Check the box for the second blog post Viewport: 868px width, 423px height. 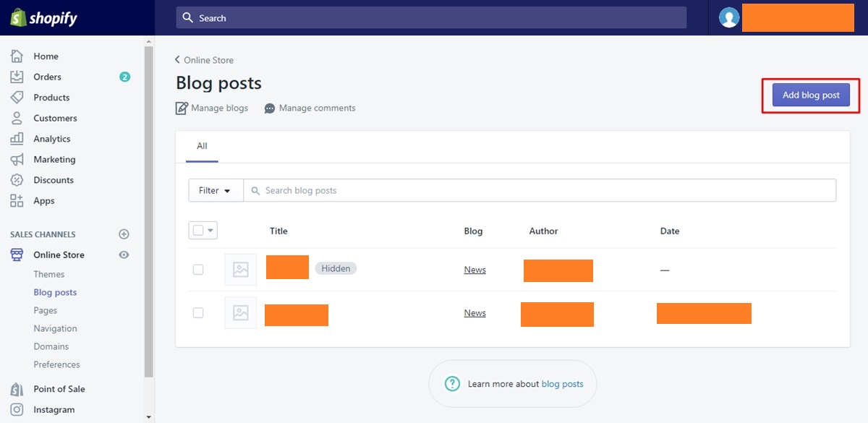pos(198,313)
